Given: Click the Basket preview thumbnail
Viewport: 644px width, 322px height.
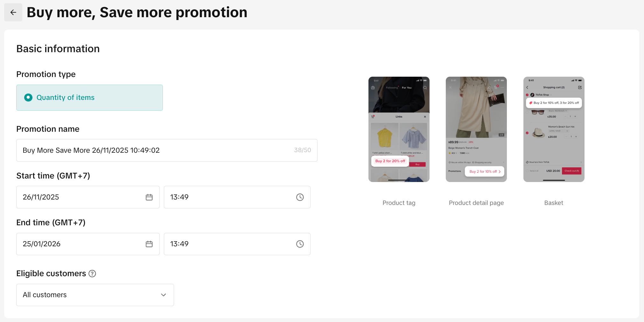Looking at the screenshot, I should pyautogui.click(x=554, y=129).
